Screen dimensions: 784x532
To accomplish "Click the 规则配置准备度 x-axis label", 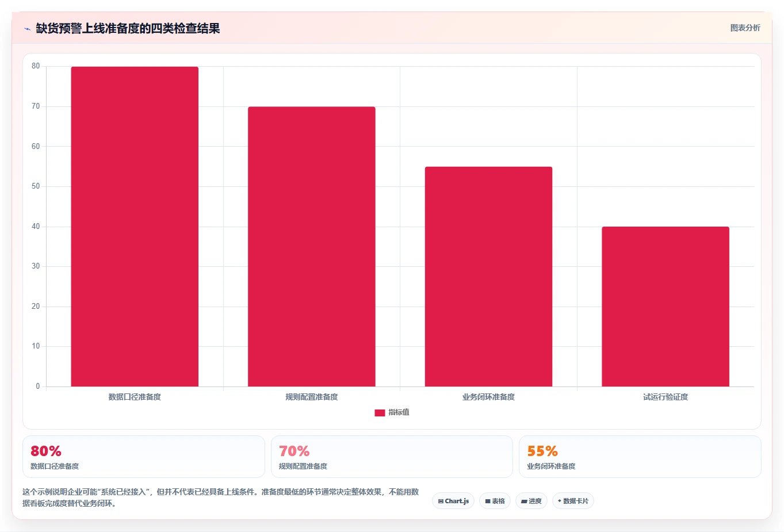I will 312,397.
